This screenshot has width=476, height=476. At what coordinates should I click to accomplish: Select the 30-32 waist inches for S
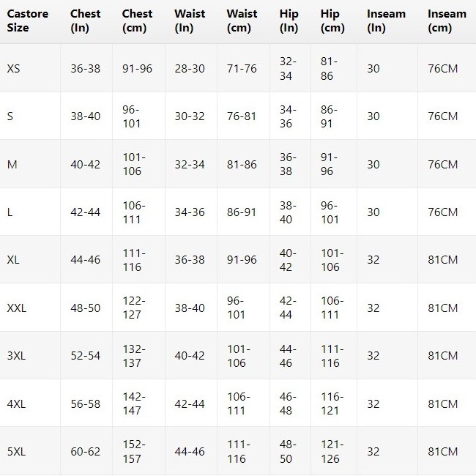(190, 116)
